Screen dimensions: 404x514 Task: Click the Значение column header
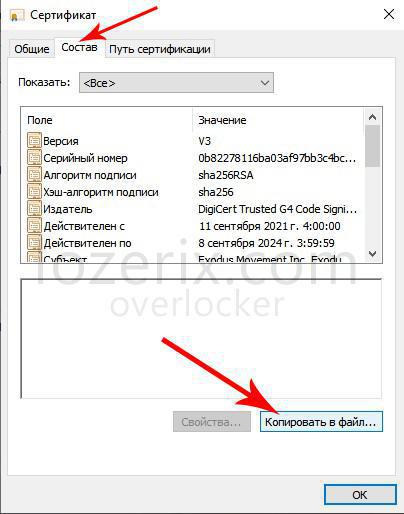pyautogui.click(x=222, y=120)
